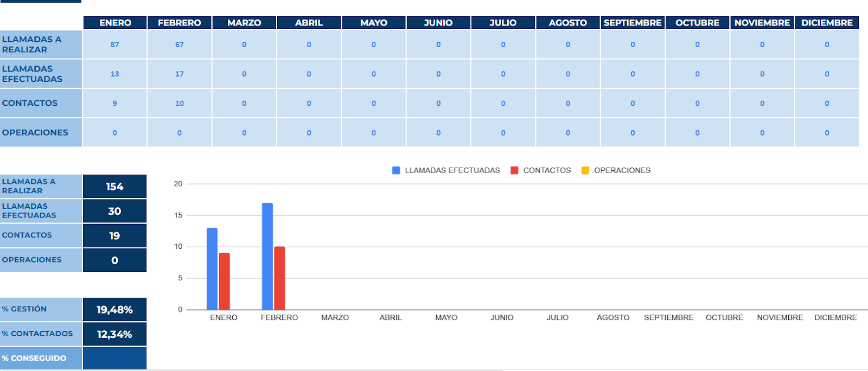The image size is (868, 371).
Task: Click the red CONTACTOS legend swatch
Action: pyautogui.click(x=514, y=170)
